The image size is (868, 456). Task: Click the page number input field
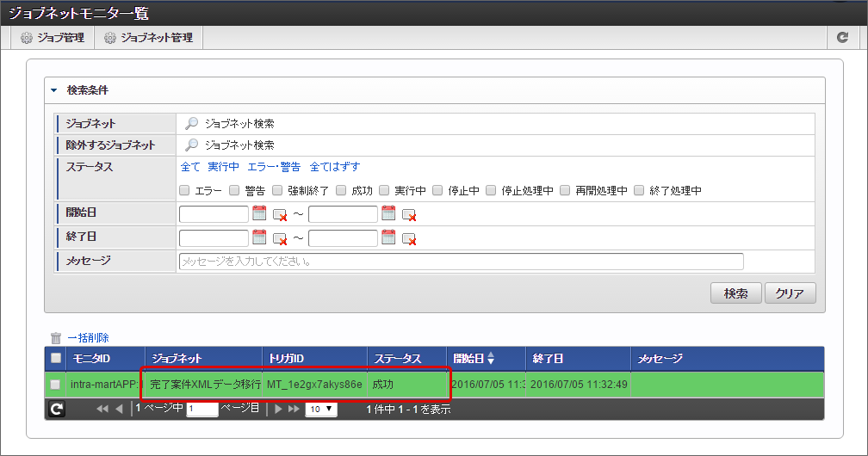click(x=202, y=409)
